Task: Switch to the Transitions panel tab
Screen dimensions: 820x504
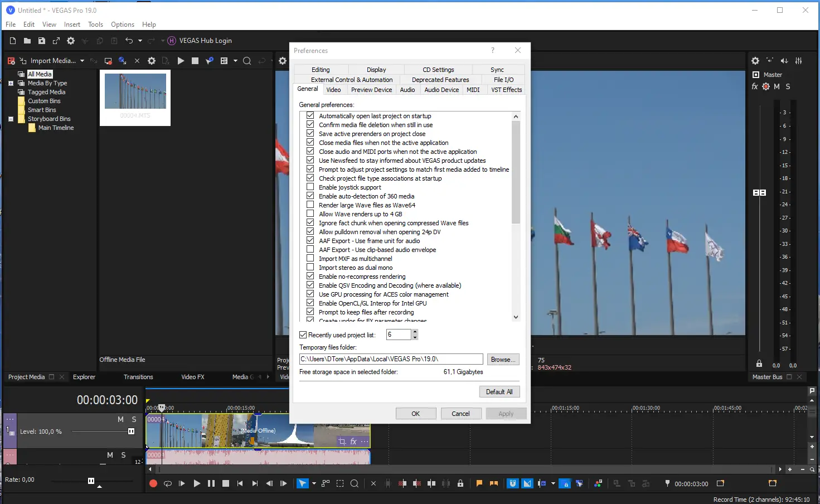Action: 138,377
